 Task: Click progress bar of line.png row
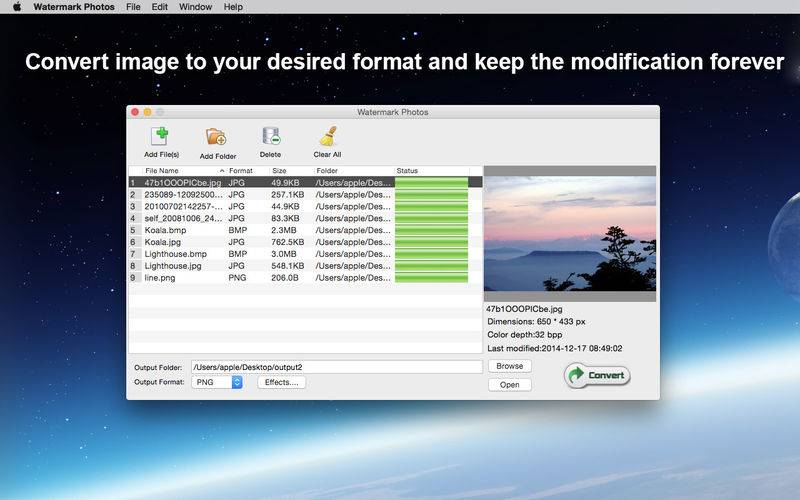(x=431, y=278)
